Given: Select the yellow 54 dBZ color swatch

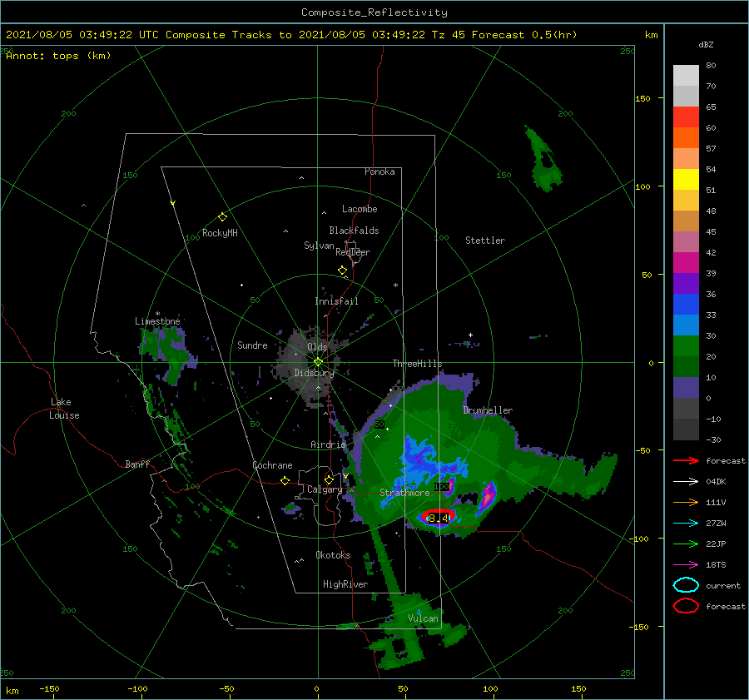Looking at the screenshot, I should point(686,180).
